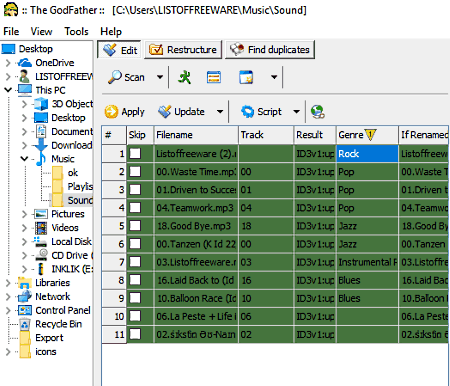Select the Downloads arrow icon
Viewport: 450px width, 386px height.
[x=41, y=145]
